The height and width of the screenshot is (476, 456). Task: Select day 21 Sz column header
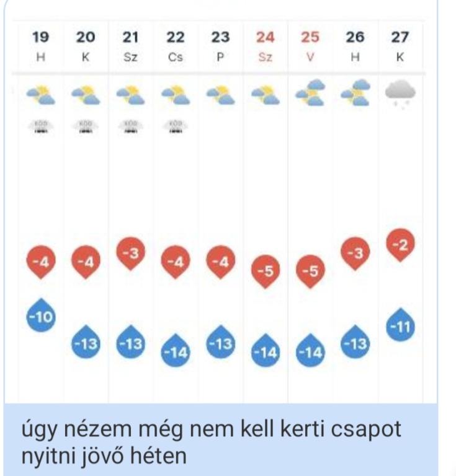[x=131, y=45]
